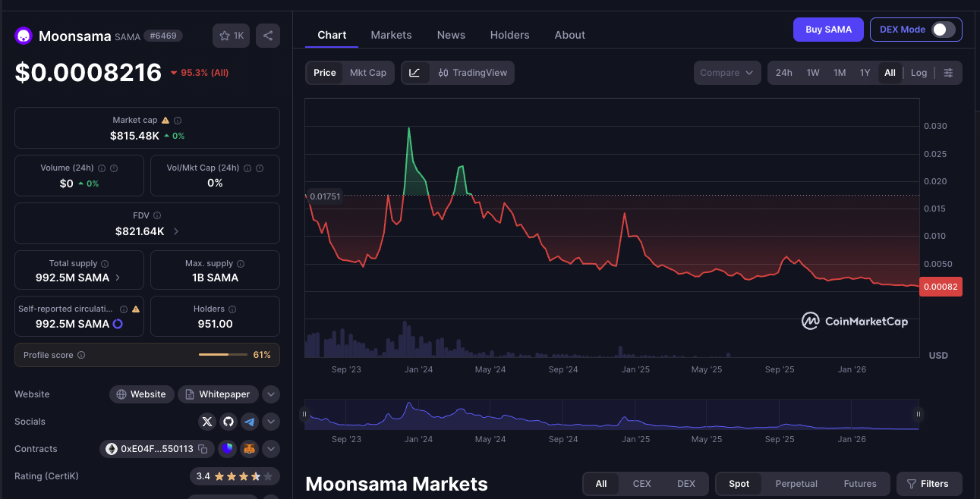Screen dimensions: 980x499
Task: Click the left handle of chart range slider
Action: click(x=304, y=414)
